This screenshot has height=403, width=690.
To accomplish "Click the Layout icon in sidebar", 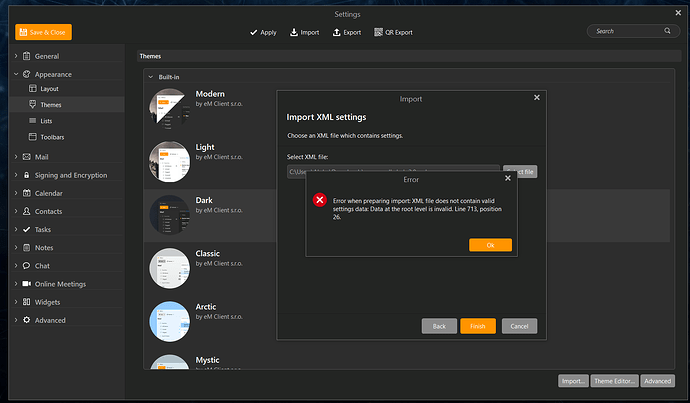I will (x=33, y=88).
